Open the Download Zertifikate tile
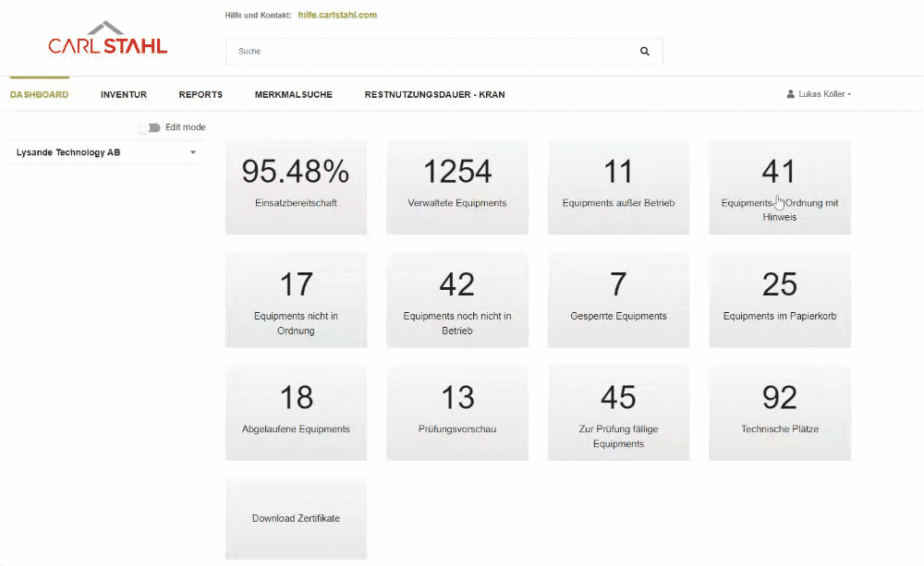 click(x=296, y=518)
